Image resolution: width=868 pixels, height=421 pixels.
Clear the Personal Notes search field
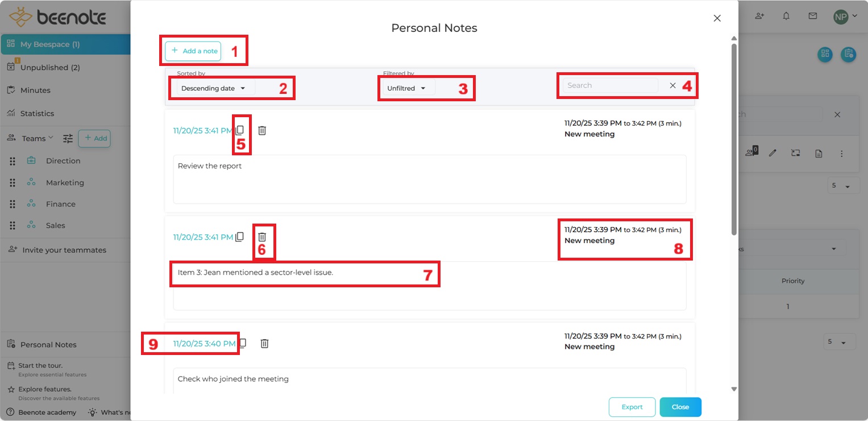click(672, 85)
